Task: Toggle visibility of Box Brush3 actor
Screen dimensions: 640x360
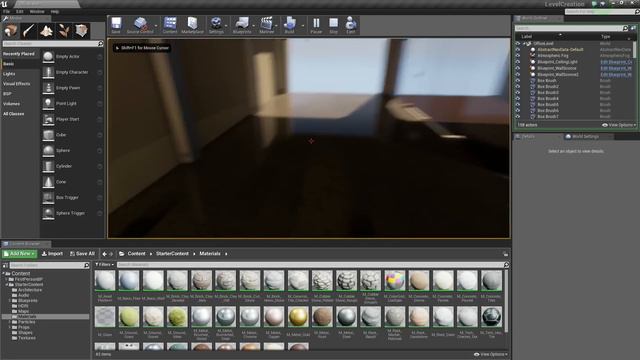Action: pos(518,93)
